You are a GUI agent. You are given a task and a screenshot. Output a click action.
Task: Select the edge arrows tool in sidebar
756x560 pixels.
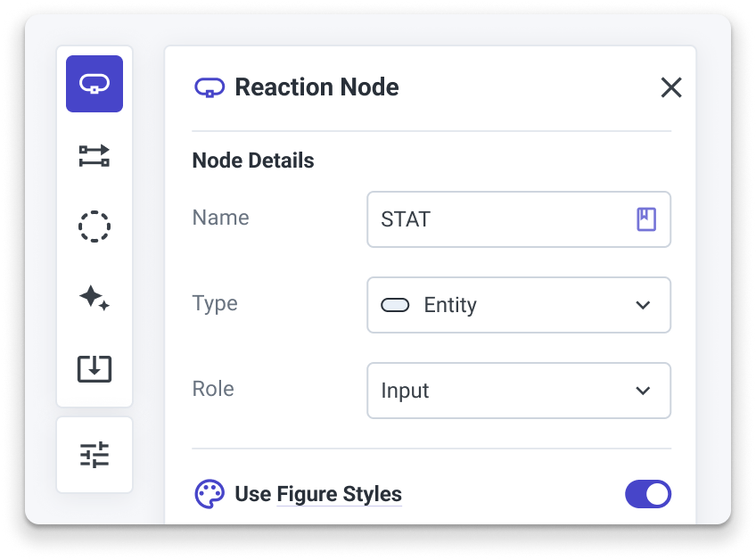tap(94, 156)
